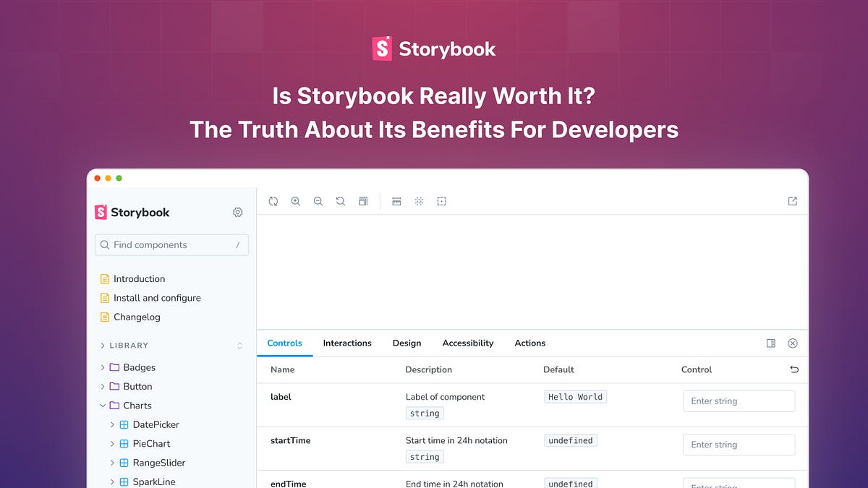
Task: Open the Accessibility tab
Action: 467,343
